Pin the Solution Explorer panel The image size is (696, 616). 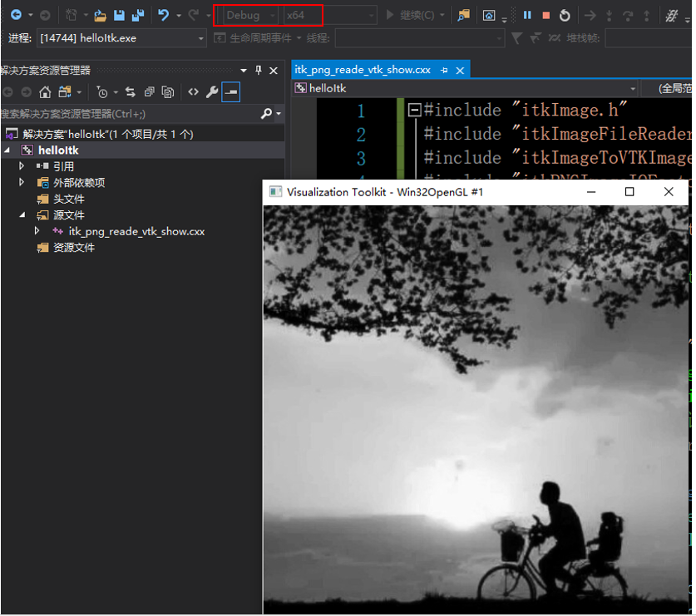click(259, 70)
